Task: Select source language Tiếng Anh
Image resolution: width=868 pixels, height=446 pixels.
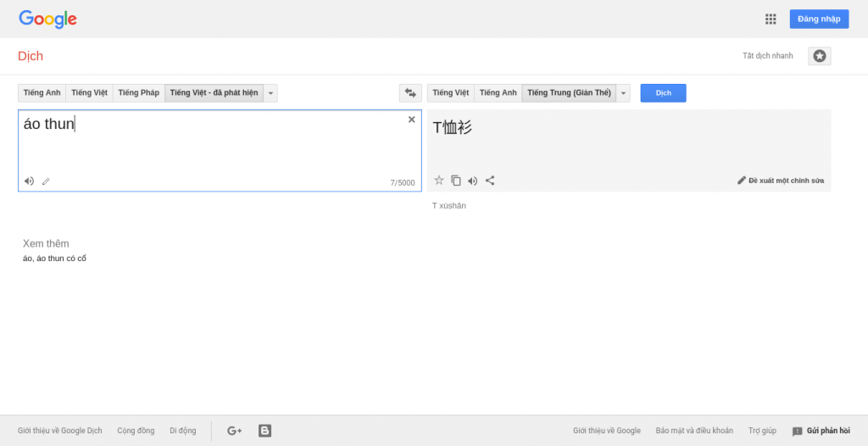Action: (42, 93)
